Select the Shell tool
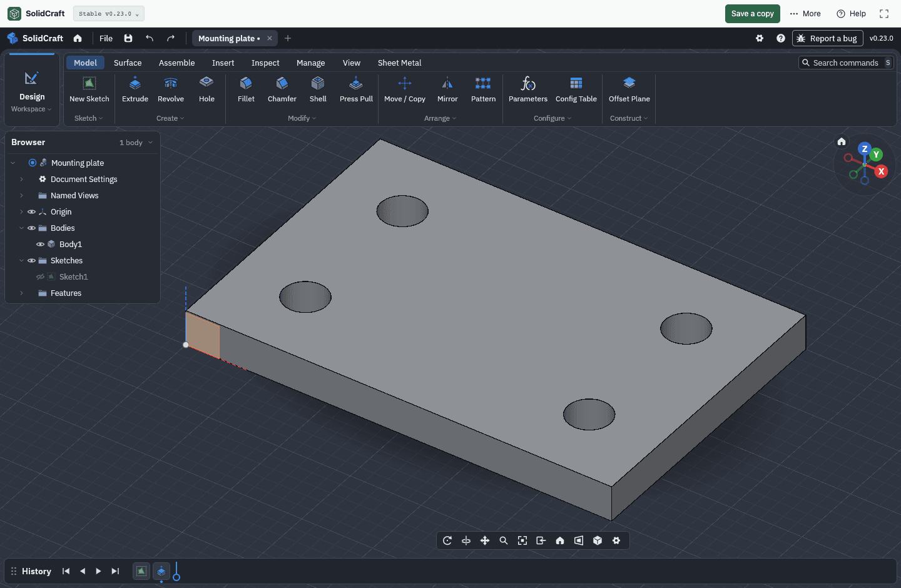This screenshot has width=901, height=588. click(x=318, y=89)
